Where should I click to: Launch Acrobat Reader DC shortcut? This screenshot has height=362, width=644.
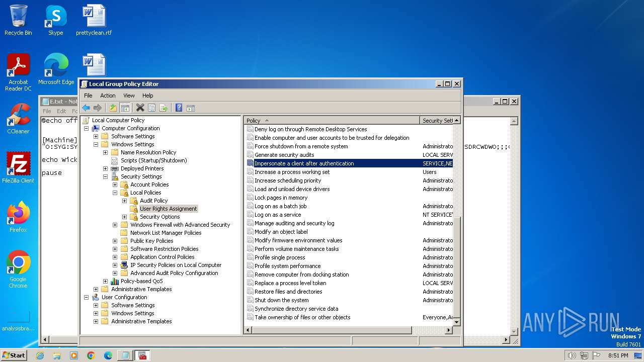tap(18, 72)
